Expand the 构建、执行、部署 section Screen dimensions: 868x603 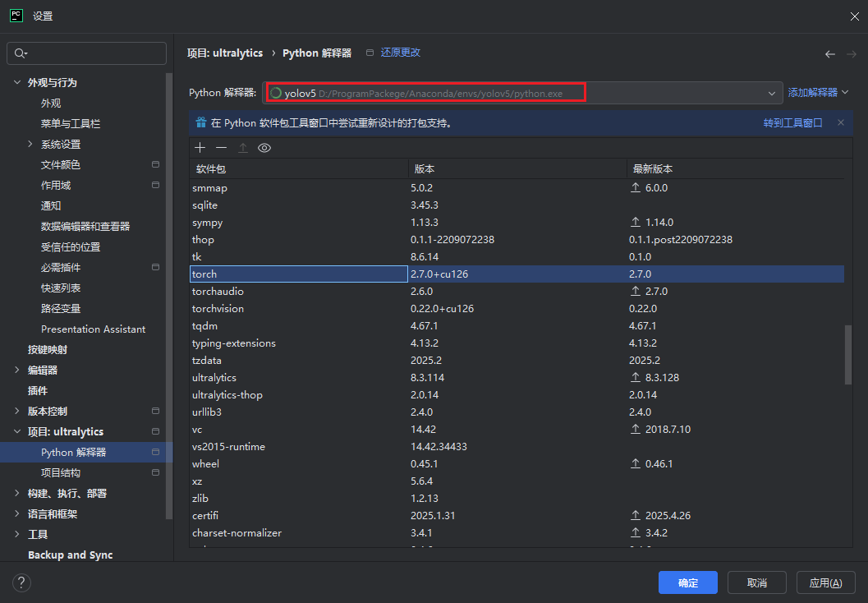point(16,493)
